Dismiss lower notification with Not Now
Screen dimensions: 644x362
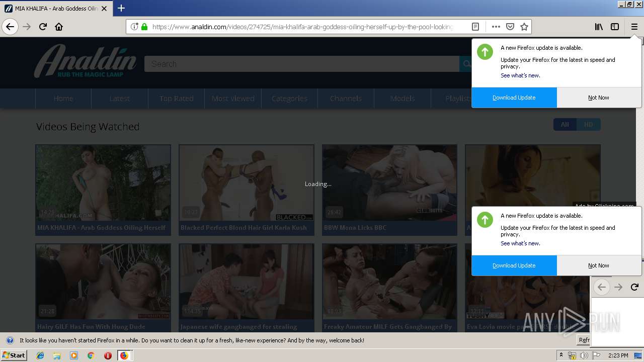599,265
